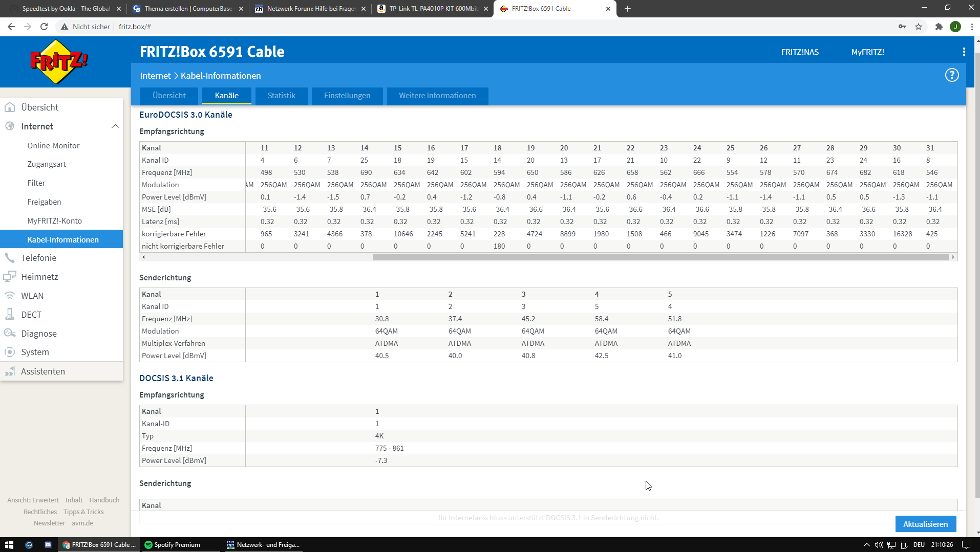Viewport: 980px width, 552px height.
Task: Open the Windows notification center icon
Action: (x=966, y=545)
